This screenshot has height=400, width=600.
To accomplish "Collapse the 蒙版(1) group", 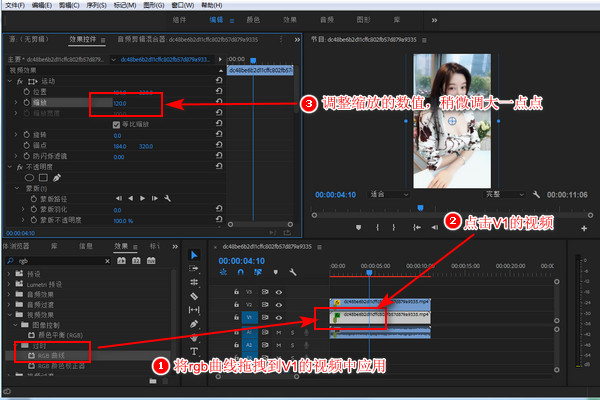I will [17, 188].
